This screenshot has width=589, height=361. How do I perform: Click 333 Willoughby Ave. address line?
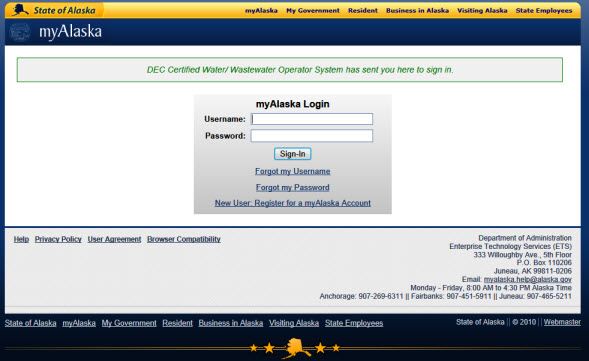click(x=523, y=255)
